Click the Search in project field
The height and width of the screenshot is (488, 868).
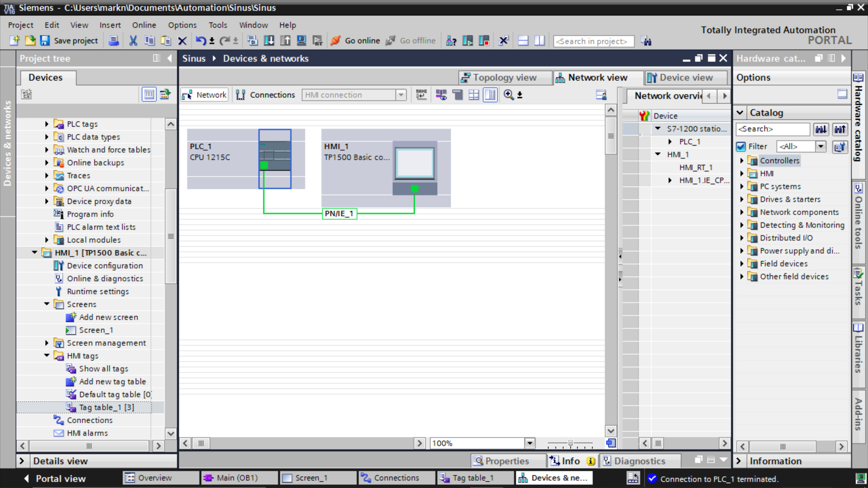(x=593, y=41)
